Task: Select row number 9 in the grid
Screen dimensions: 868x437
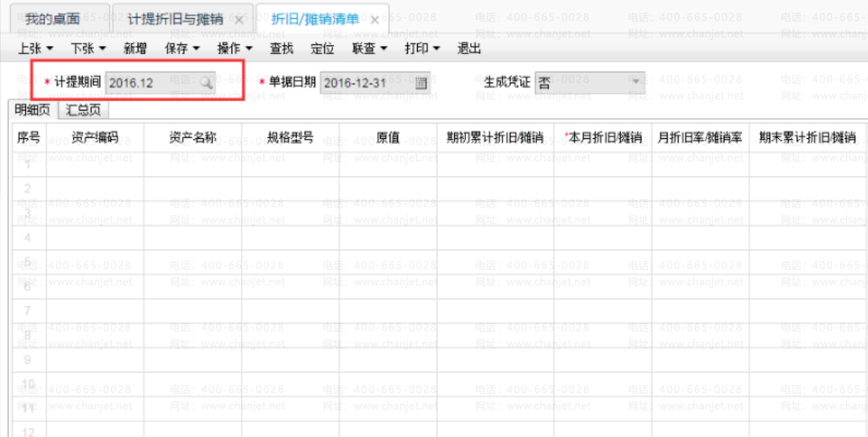Action: click(x=29, y=360)
